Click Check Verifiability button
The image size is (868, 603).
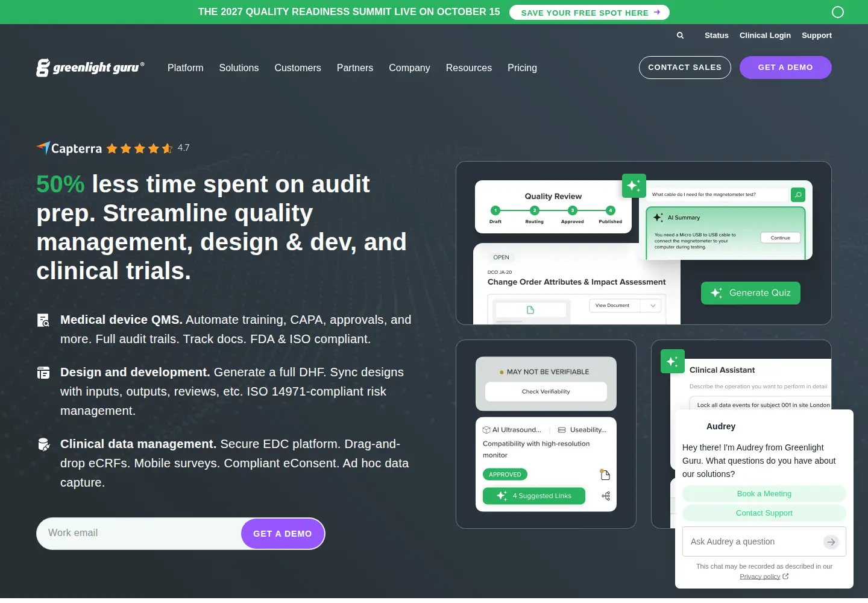click(546, 392)
